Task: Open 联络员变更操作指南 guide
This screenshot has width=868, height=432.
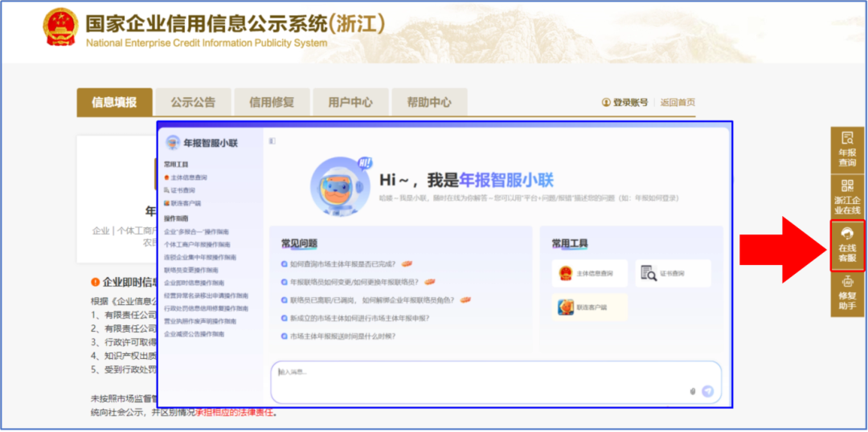Action: (191, 270)
